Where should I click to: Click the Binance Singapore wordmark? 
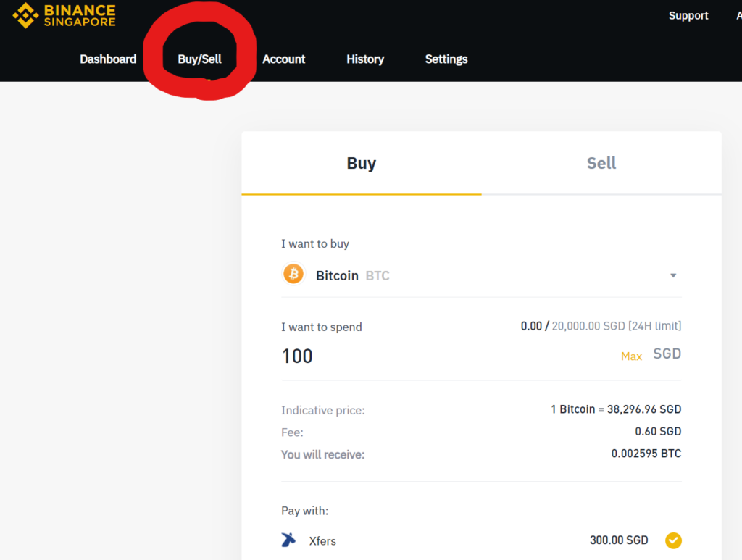80,16
